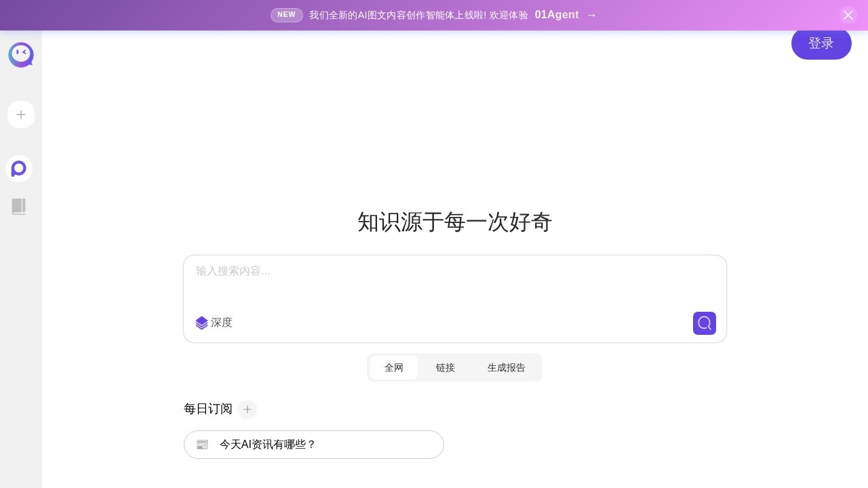Click the 登录 login button

pos(821,43)
